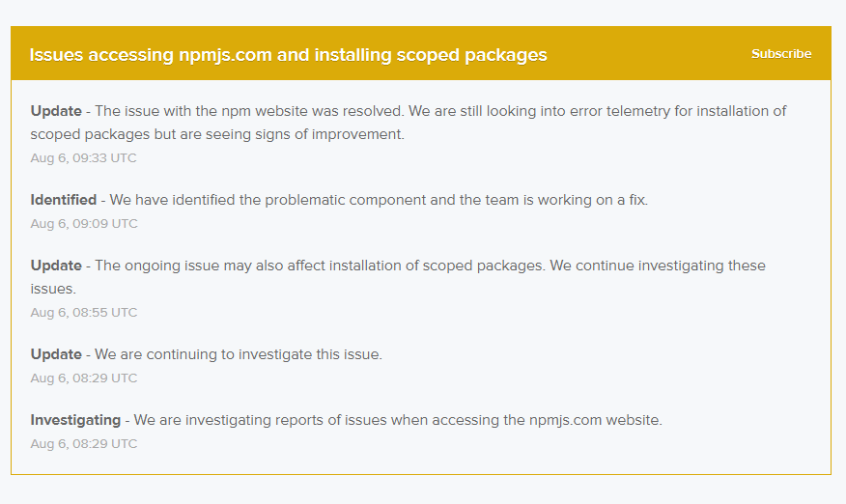Click the "Aug 6, 08:55 UTC" timestamp
The width and height of the screenshot is (846, 504).
(x=84, y=313)
